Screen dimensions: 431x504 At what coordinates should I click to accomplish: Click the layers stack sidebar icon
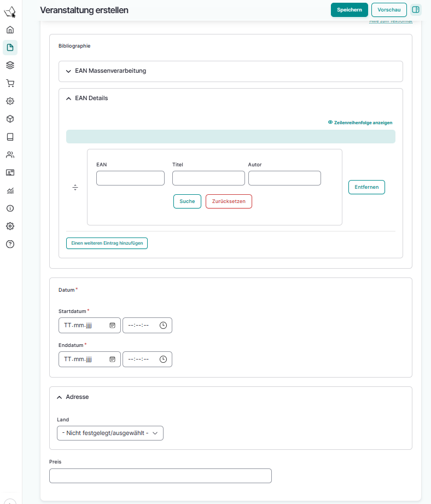click(x=10, y=66)
